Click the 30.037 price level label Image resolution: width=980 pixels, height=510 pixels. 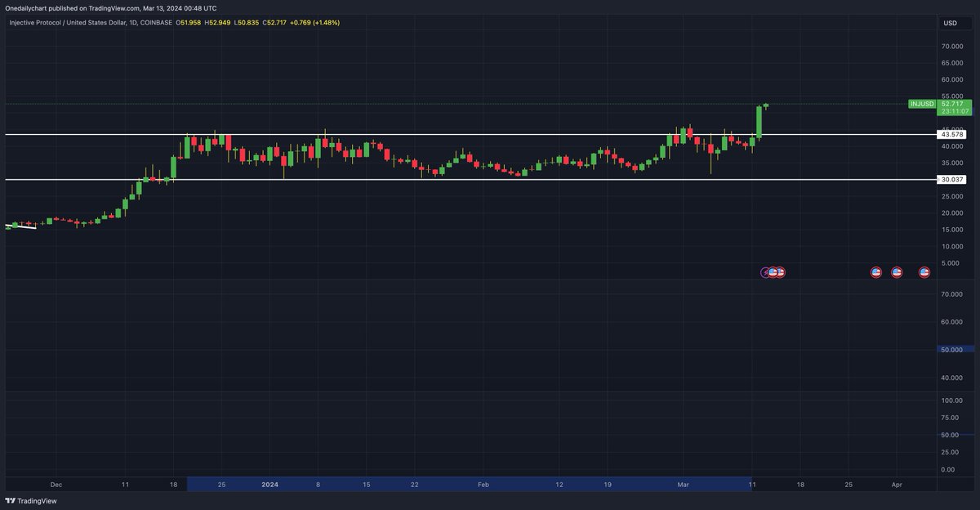pos(951,179)
